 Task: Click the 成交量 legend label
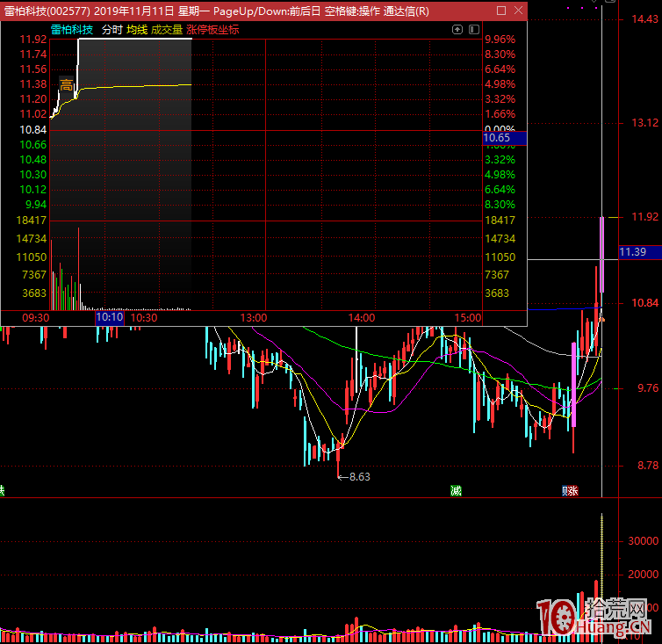tap(166, 30)
